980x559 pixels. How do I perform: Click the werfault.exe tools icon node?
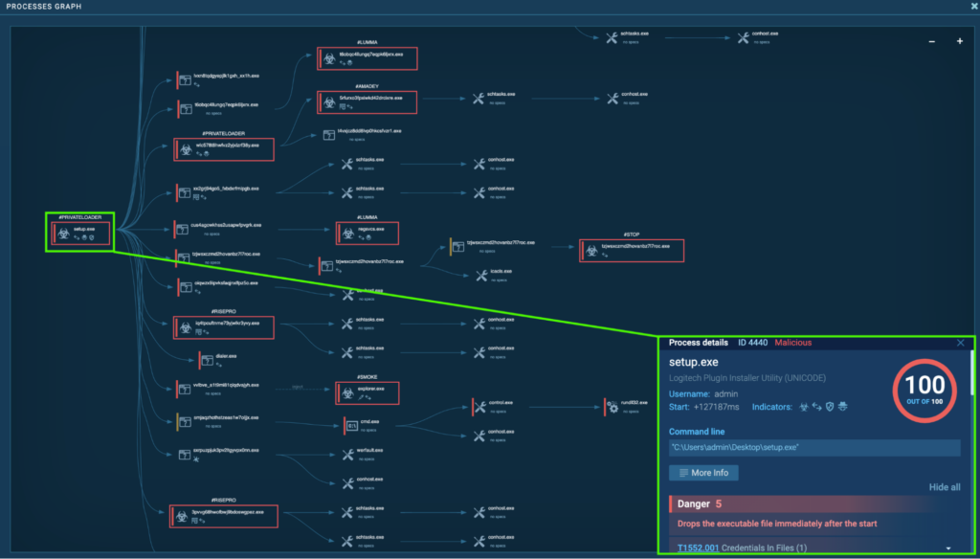tap(348, 453)
